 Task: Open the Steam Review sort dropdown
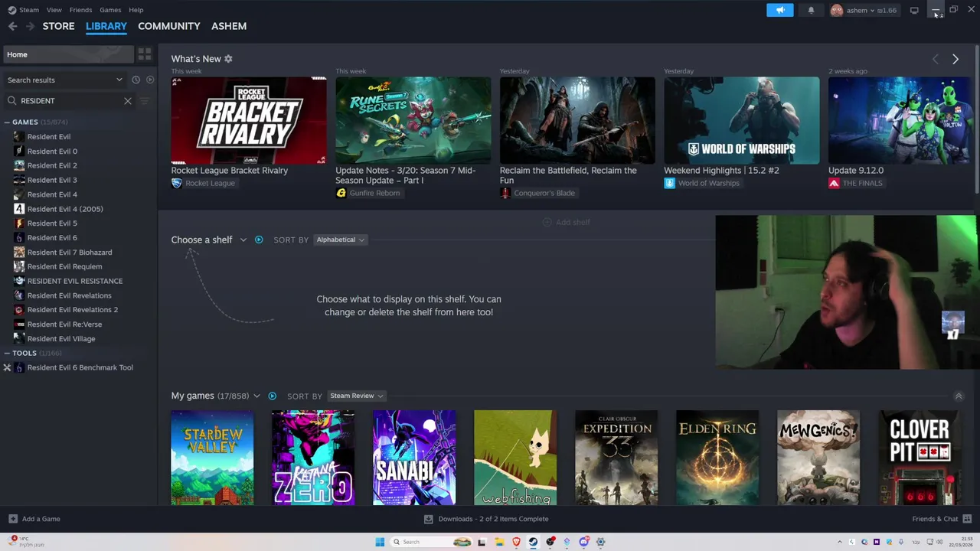coord(357,396)
